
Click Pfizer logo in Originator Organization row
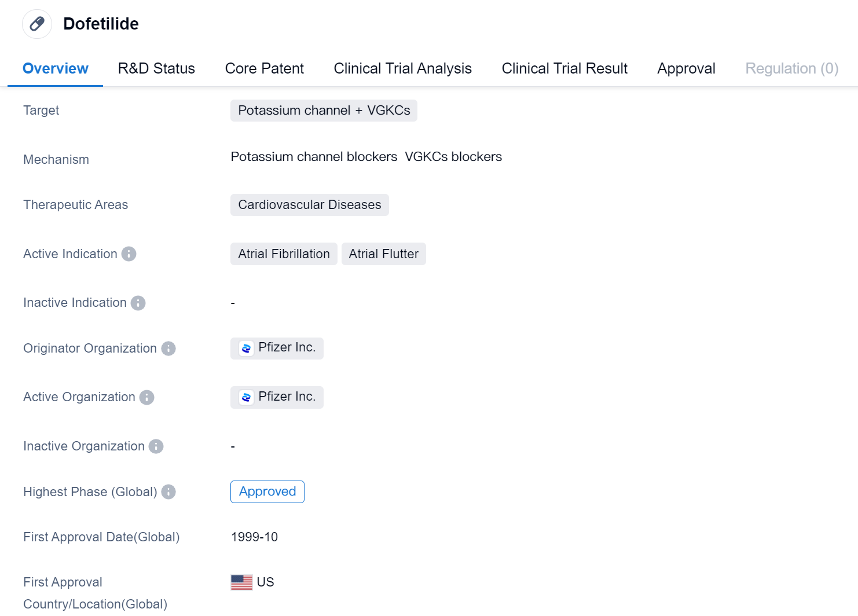point(246,349)
